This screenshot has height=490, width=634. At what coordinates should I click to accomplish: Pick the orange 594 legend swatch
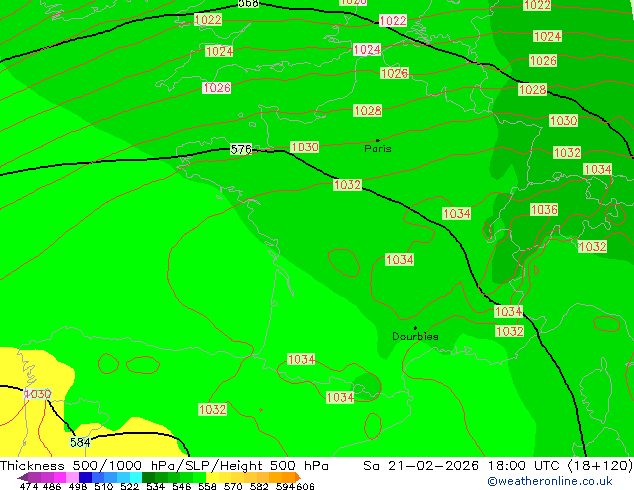click(x=288, y=477)
